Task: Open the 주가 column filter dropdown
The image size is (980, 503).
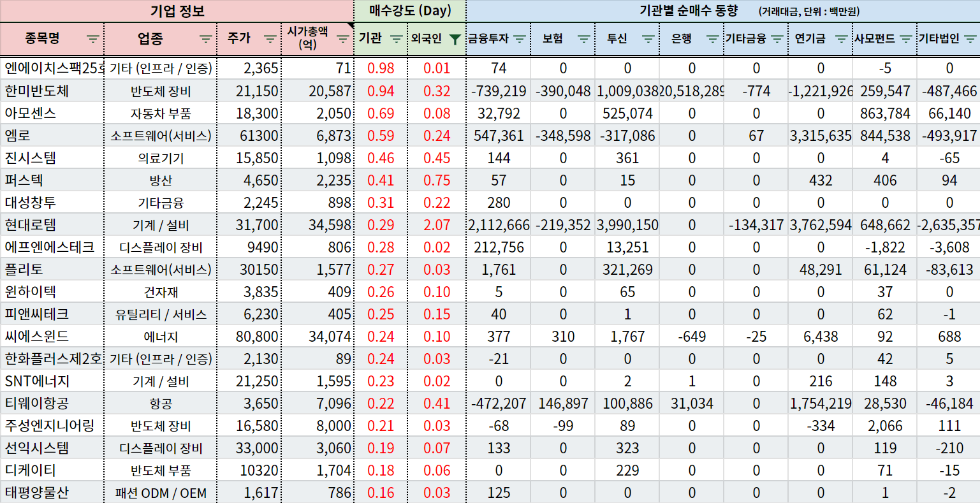Action: [270, 39]
